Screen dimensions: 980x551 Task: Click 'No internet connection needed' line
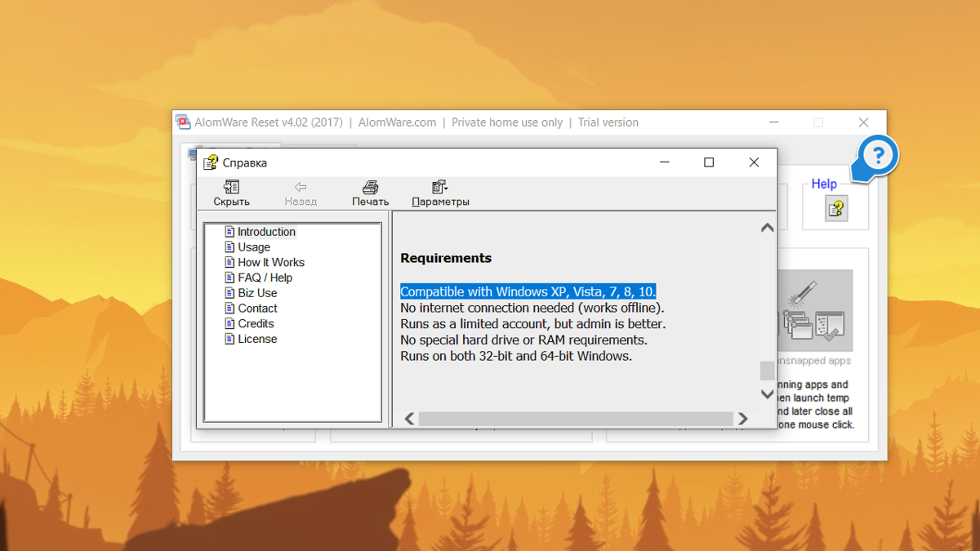click(532, 308)
